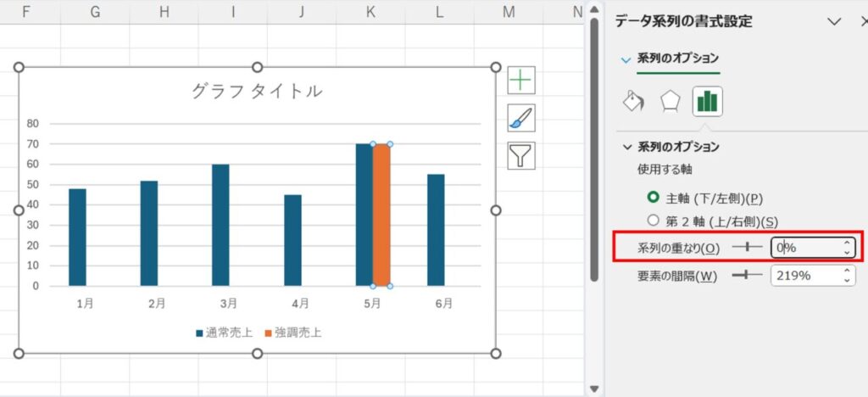Select the blue bar for 3月

(220, 225)
